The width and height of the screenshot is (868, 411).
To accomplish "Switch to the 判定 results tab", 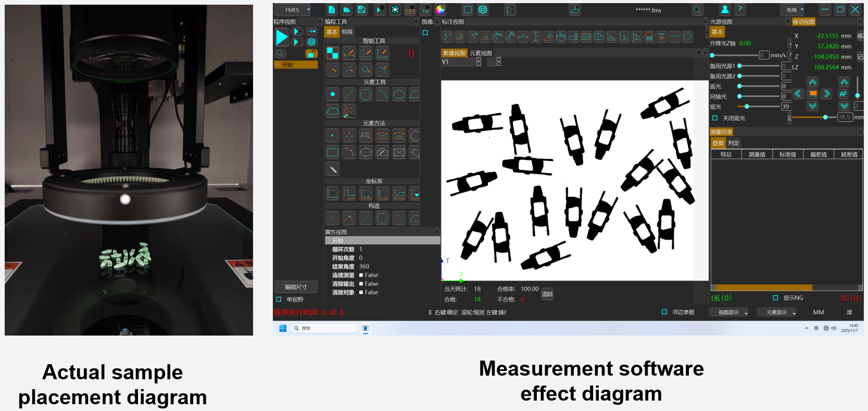I will click(x=734, y=143).
